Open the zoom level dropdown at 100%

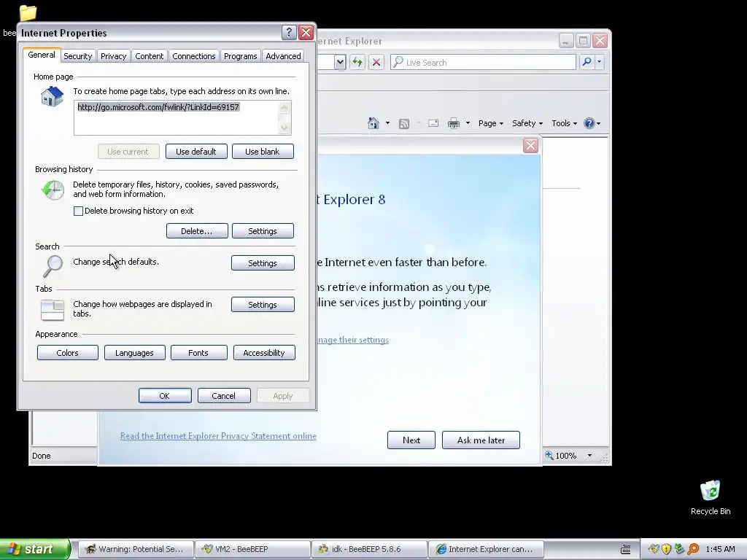[589, 456]
